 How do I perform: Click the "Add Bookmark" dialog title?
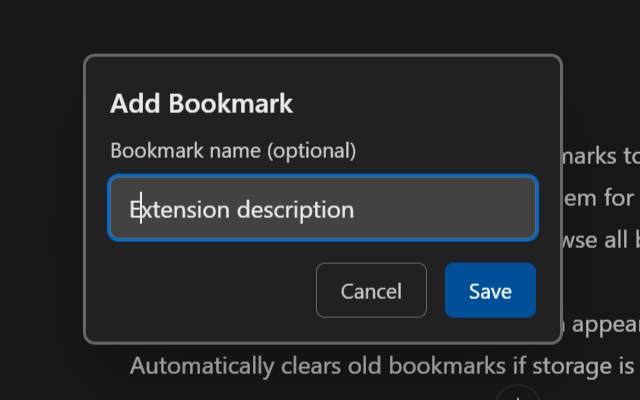click(201, 103)
